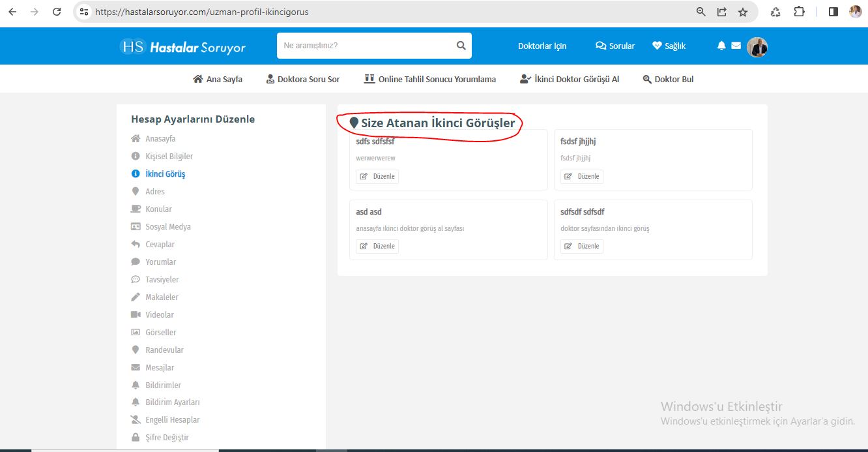Click the search magnifier icon in search box

pos(461,46)
